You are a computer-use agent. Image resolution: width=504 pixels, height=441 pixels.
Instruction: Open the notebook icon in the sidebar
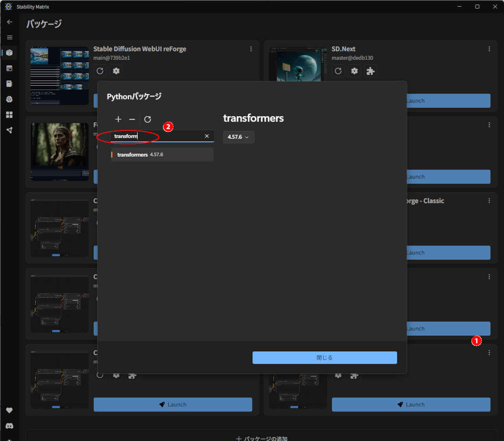click(x=9, y=83)
